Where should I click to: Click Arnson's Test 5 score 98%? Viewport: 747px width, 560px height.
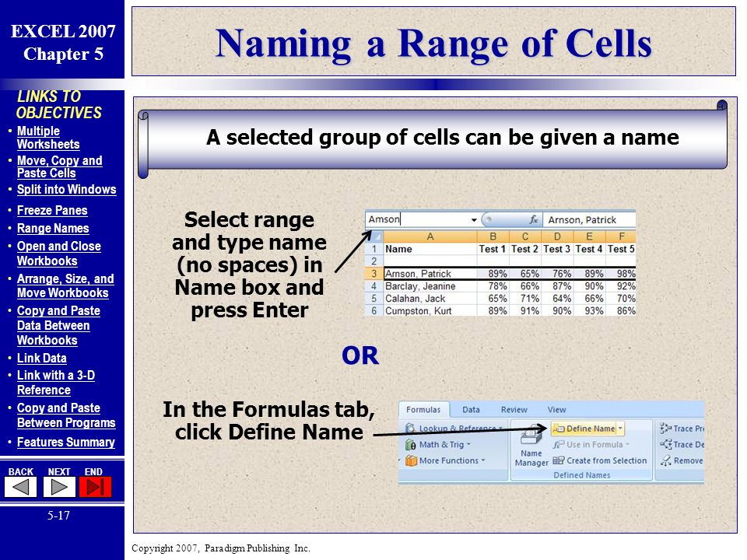tap(621, 274)
